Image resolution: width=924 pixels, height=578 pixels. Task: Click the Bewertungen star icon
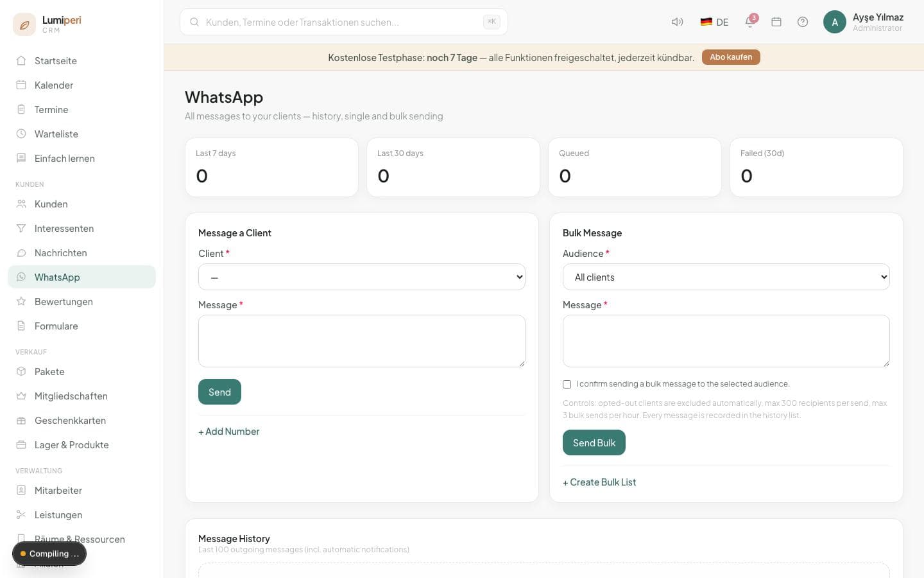pos(21,302)
